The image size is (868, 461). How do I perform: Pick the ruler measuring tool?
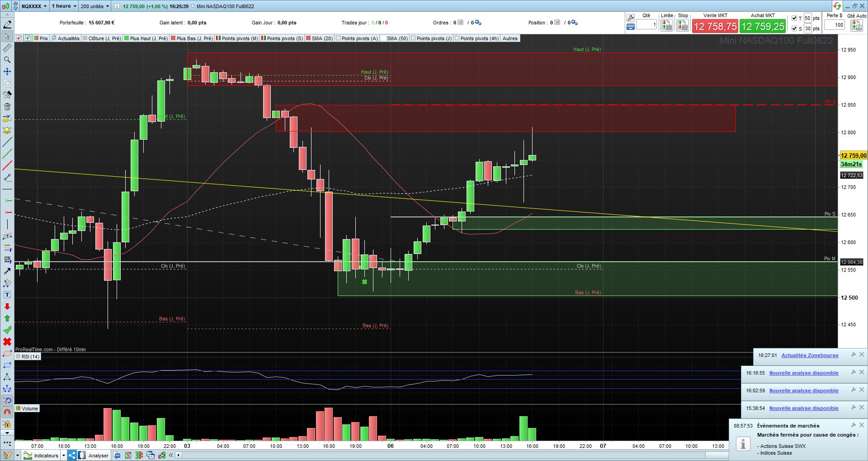pyautogui.click(x=7, y=48)
